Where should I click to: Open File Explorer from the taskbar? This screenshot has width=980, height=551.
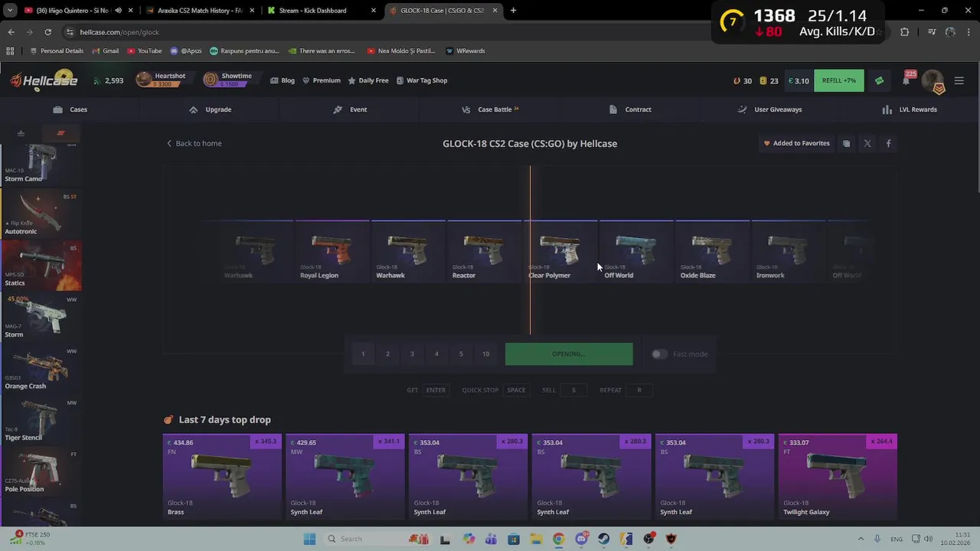536,539
